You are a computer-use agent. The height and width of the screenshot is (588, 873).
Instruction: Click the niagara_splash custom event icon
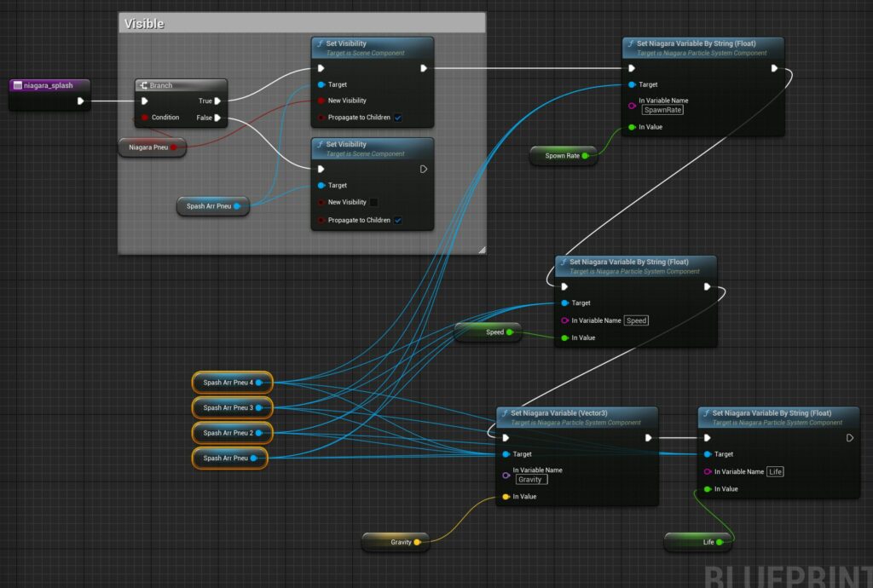click(x=17, y=85)
